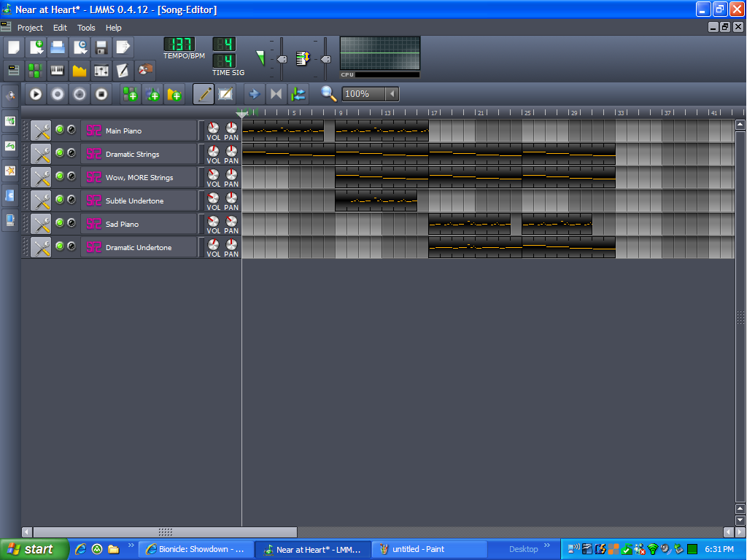Show the FX Mixer window
Image resolution: width=747 pixels, height=560 pixels.
[x=101, y=70]
